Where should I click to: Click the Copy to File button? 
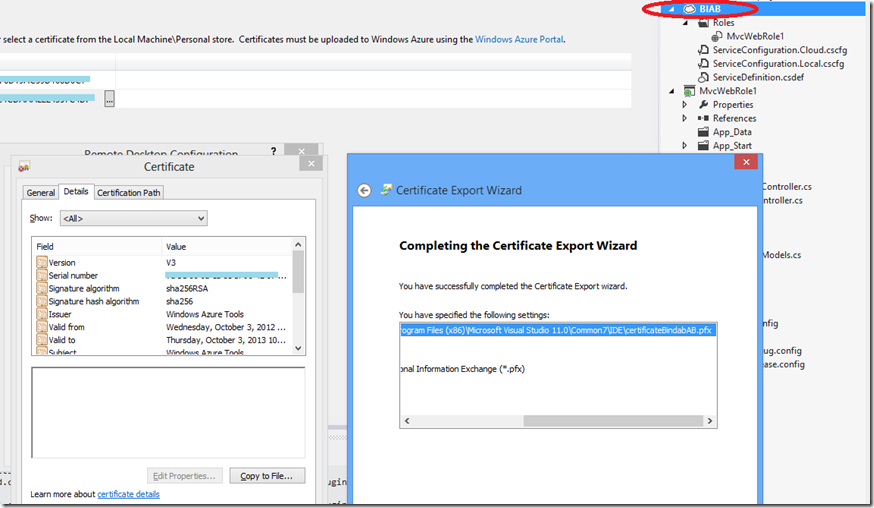pyautogui.click(x=267, y=476)
